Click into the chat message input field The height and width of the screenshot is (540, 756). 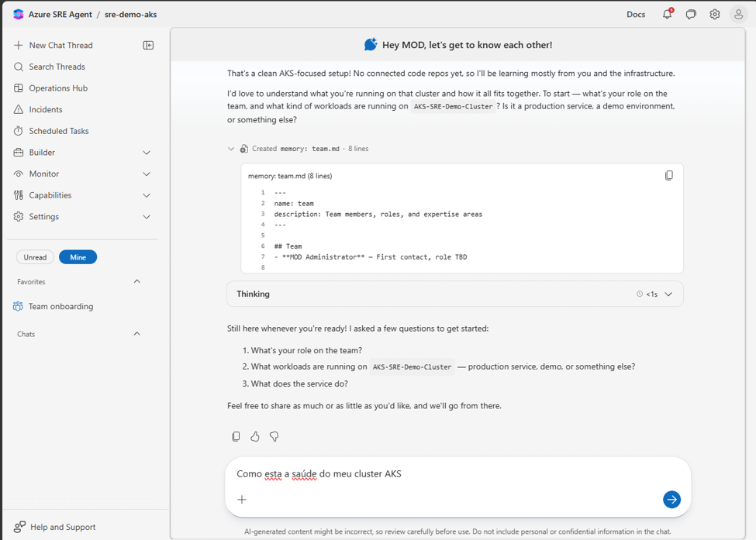click(x=458, y=474)
